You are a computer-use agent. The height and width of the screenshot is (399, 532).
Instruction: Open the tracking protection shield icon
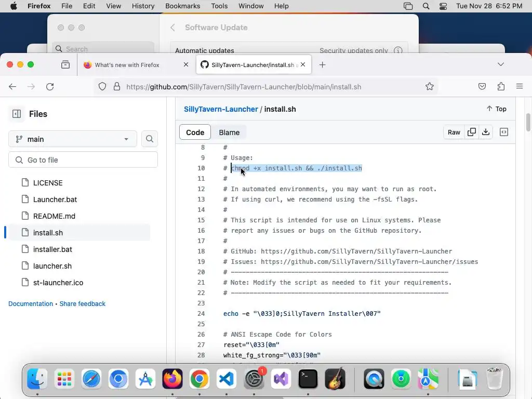click(102, 87)
